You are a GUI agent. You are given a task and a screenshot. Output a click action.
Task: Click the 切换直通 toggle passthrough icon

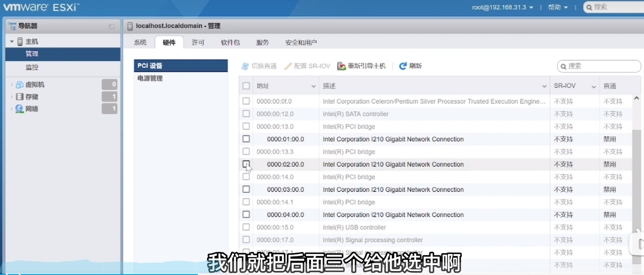click(245, 66)
